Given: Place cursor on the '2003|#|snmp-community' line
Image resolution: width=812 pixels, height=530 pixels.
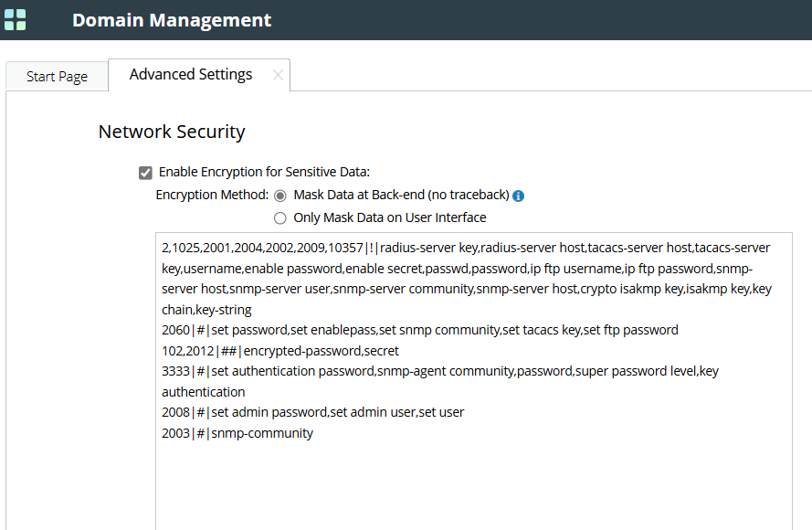Looking at the screenshot, I should 237,433.
